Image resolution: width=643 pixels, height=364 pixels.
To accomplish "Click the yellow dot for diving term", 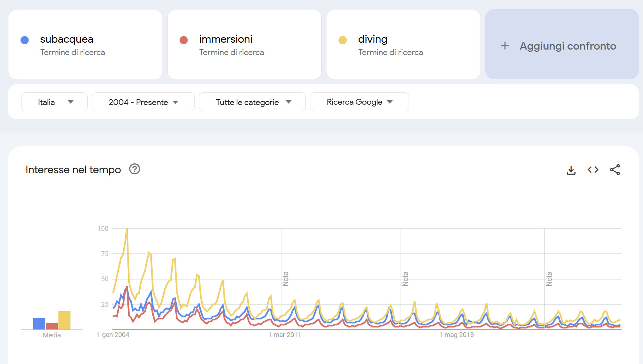I will coord(342,40).
